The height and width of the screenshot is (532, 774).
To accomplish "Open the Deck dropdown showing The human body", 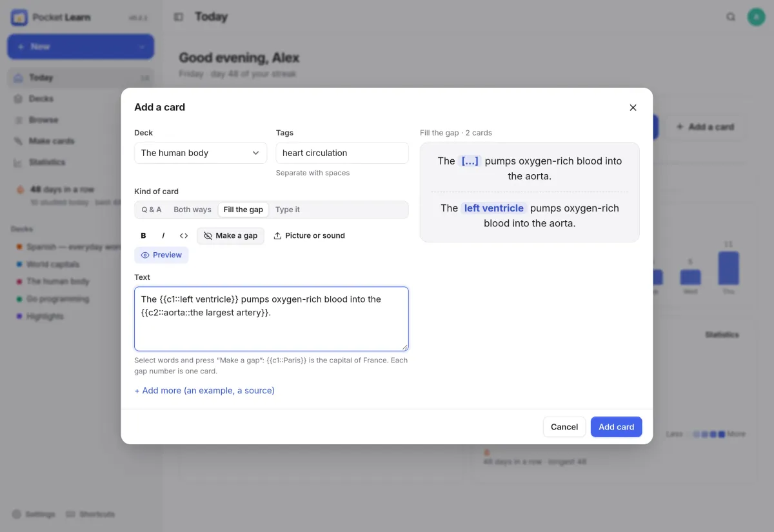I will click(x=201, y=153).
